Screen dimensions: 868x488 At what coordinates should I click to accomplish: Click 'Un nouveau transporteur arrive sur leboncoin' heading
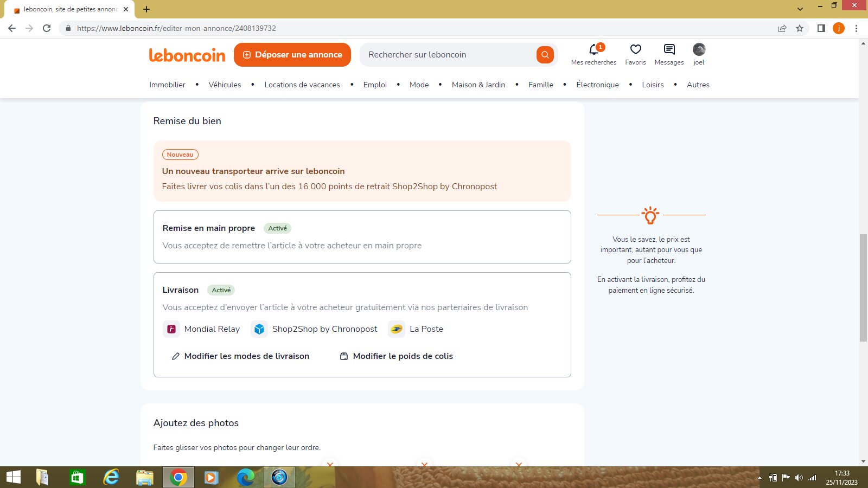tap(253, 171)
